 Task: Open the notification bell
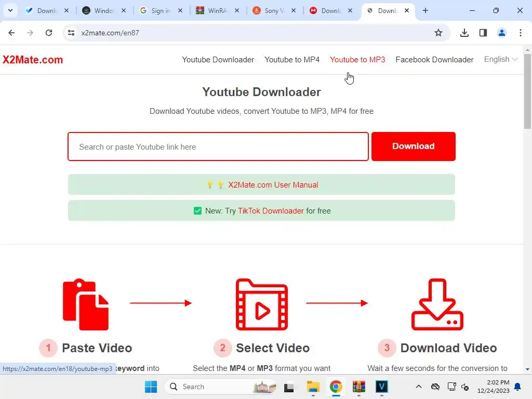tap(518, 387)
